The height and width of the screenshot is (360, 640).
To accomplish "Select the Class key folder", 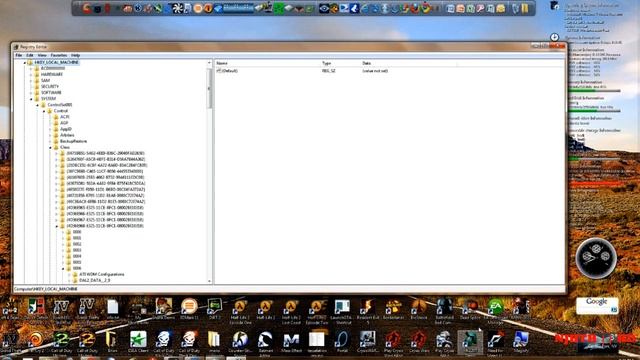I will (65, 147).
